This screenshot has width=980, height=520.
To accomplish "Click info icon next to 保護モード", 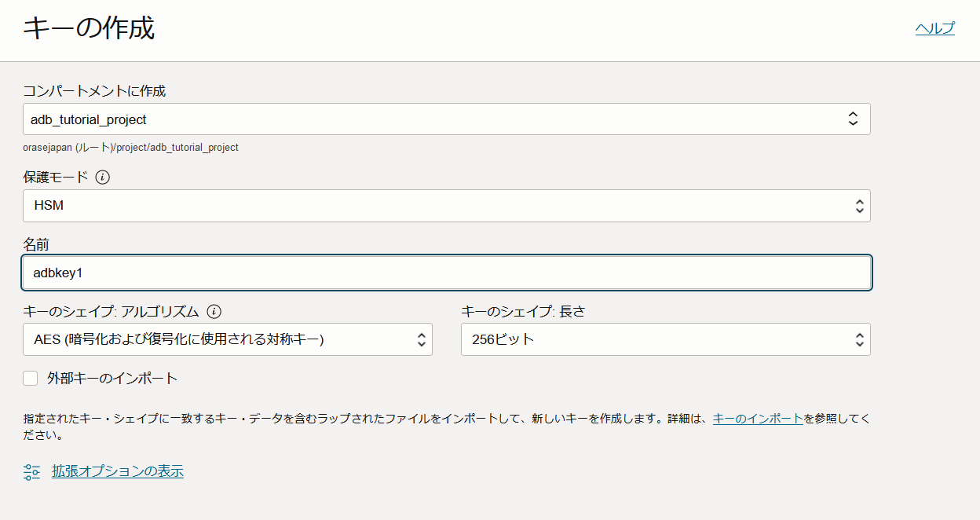I will pos(102,178).
